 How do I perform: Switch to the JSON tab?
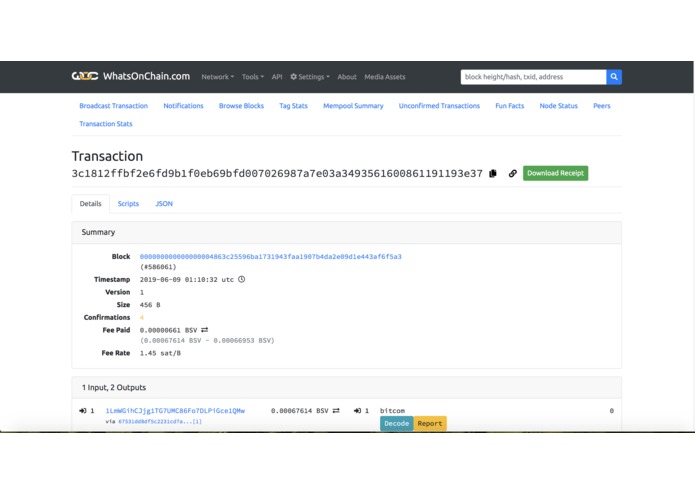(x=164, y=203)
